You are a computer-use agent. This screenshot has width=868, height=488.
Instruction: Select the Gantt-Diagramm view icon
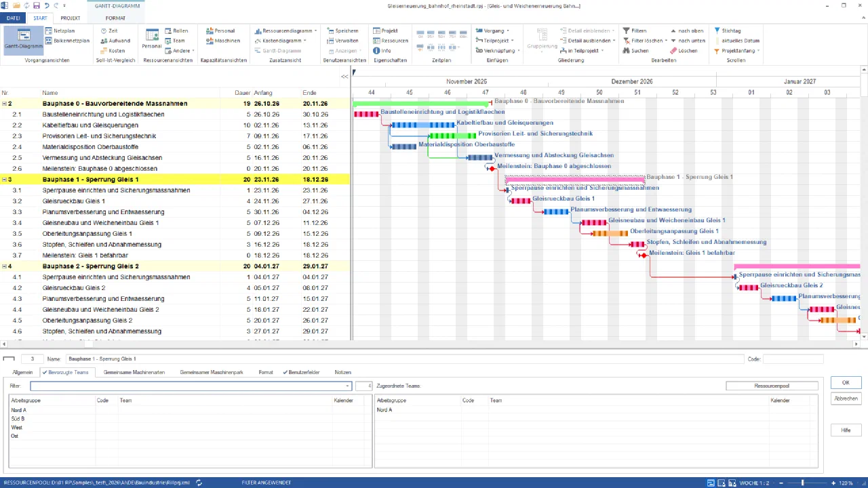point(23,39)
